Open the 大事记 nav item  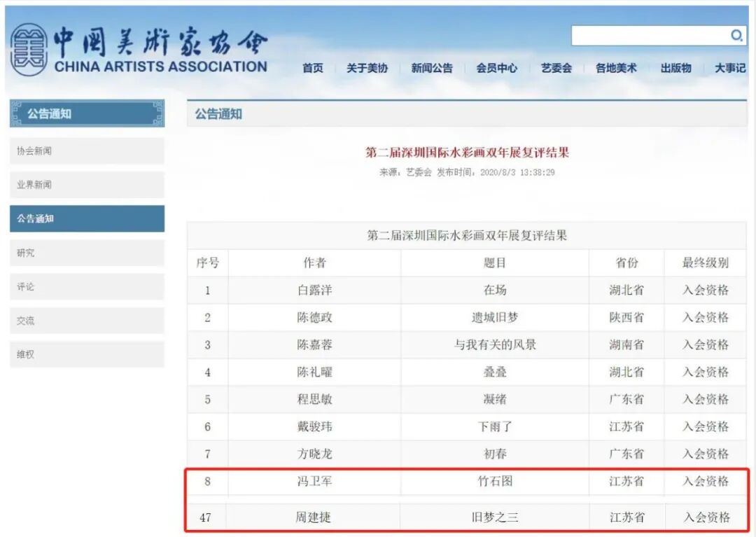[730, 68]
